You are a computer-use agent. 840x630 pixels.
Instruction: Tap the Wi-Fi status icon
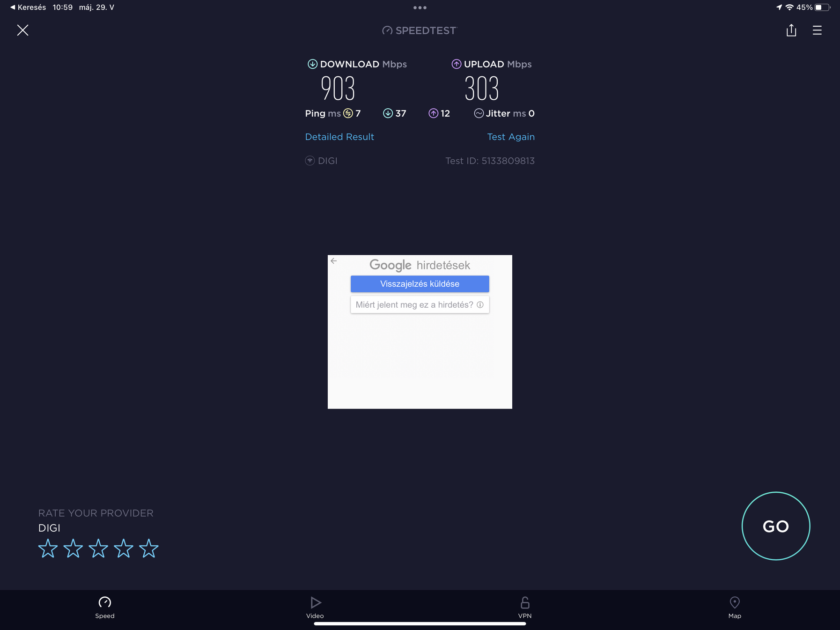point(789,7)
